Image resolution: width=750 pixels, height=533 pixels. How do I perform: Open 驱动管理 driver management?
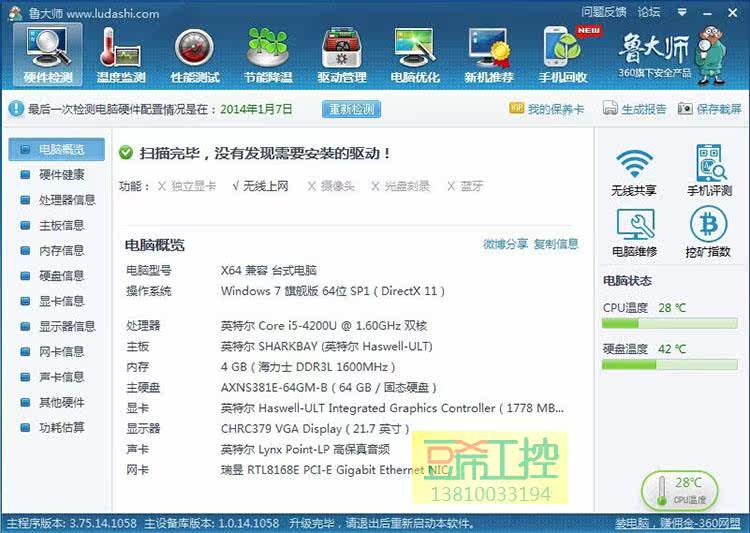click(341, 54)
